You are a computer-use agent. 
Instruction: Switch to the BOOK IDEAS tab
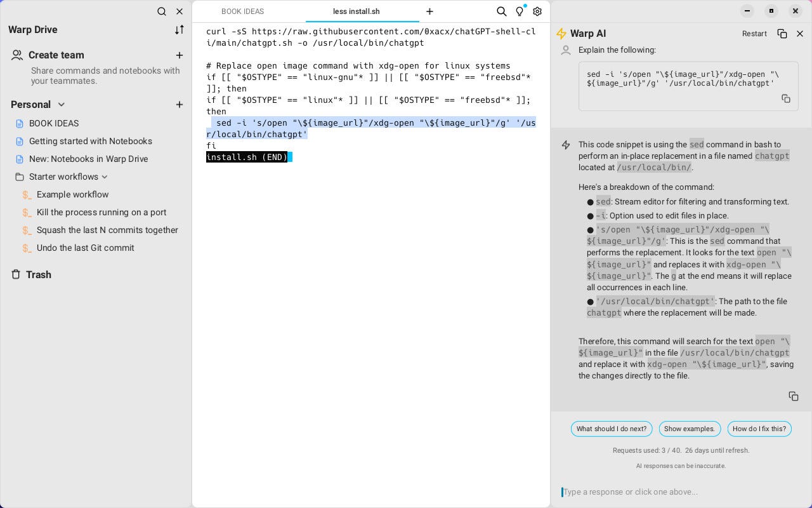coord(242,11)
